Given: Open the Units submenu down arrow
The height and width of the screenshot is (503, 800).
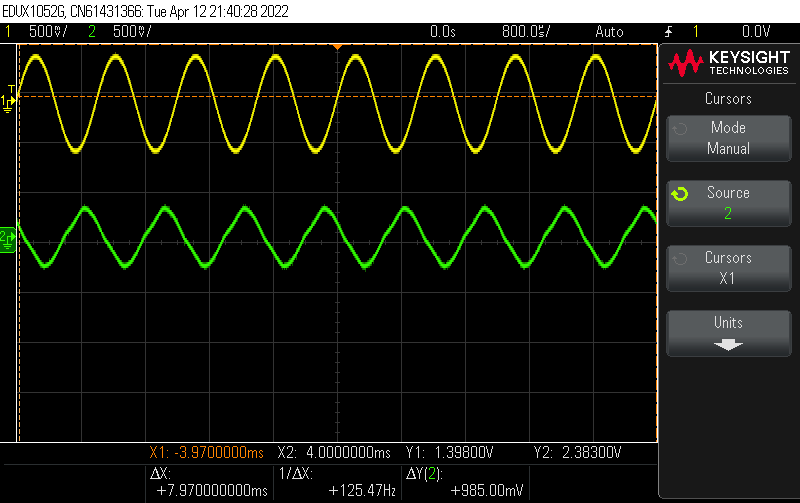Looking at the screenshot, I should (728, 344).
